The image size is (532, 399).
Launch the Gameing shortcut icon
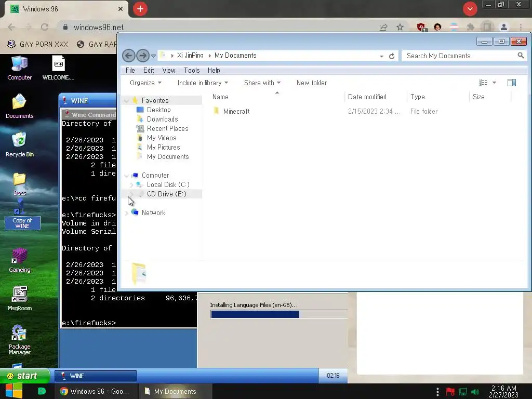pyautogui.click(x=19, y=260)
